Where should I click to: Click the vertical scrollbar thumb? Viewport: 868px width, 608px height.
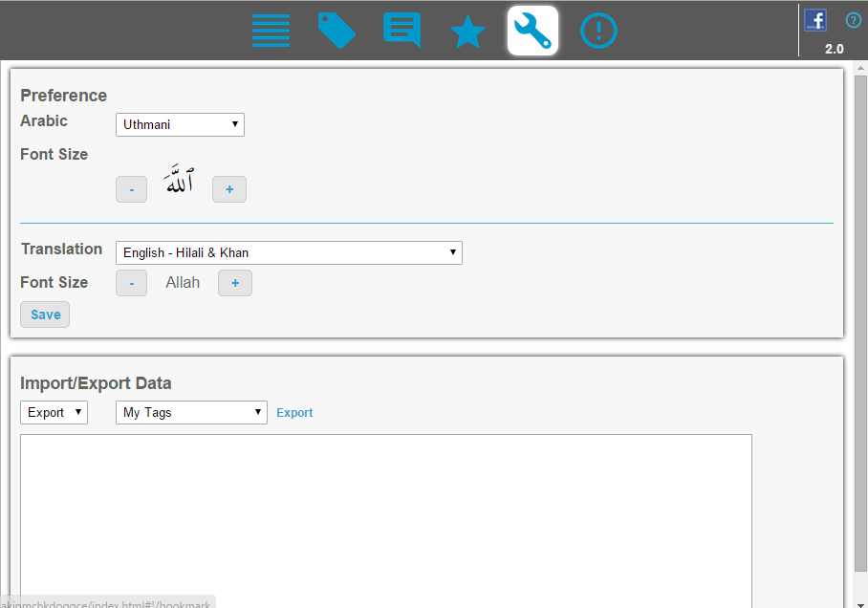coord(860,324)
